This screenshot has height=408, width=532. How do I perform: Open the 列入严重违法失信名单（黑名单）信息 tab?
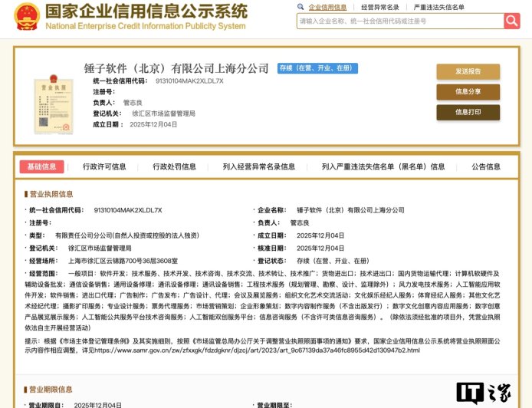(383, 166)
